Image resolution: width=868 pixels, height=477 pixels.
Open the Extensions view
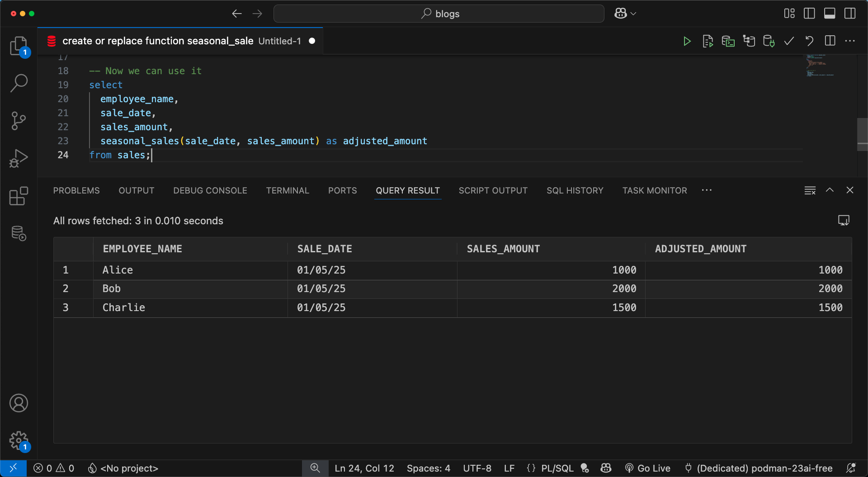coord(19,196)
